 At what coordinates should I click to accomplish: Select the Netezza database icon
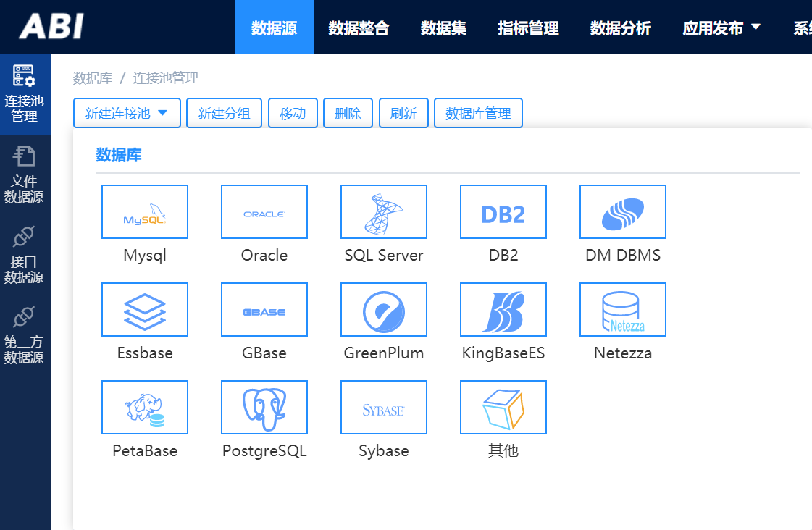click(623, 309)
